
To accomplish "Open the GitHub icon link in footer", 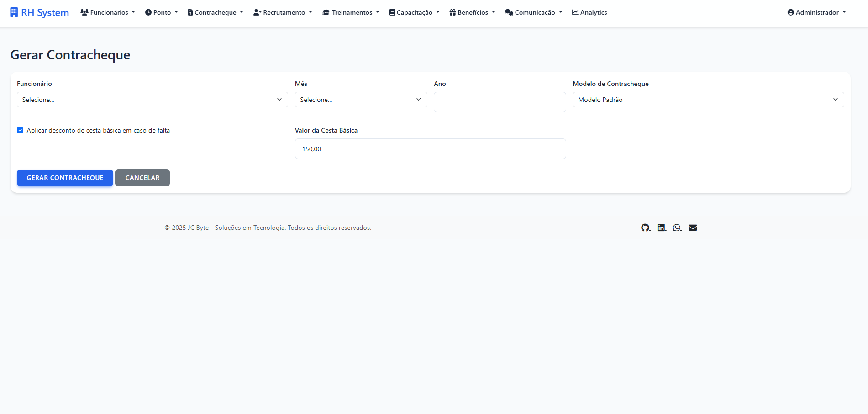I will coord(645,228).
